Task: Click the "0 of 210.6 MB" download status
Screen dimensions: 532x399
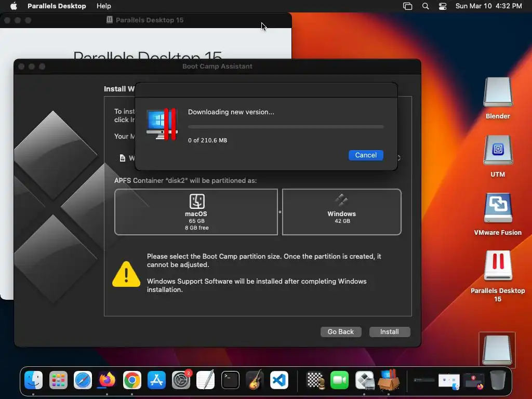Action: [208, 140]
